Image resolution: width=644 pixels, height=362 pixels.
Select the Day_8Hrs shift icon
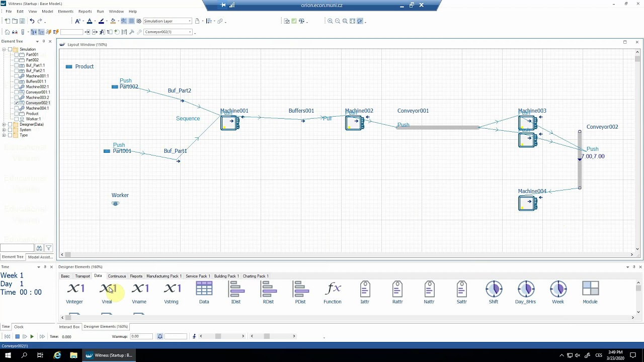(526, 289)
